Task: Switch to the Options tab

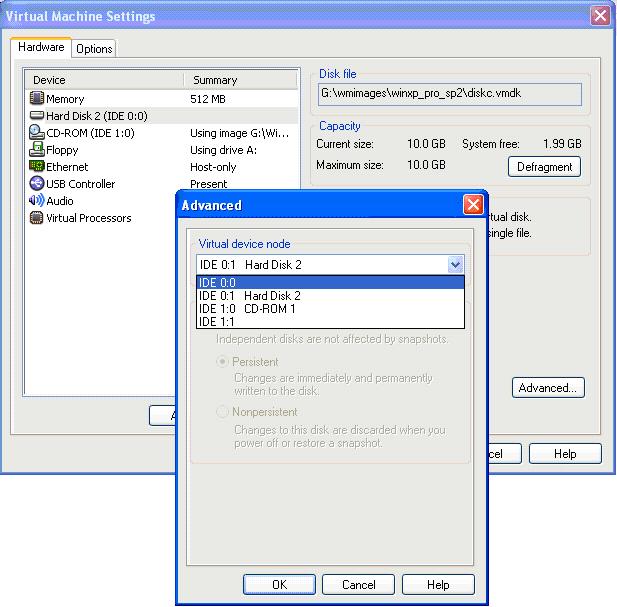Action: point(94,49)
